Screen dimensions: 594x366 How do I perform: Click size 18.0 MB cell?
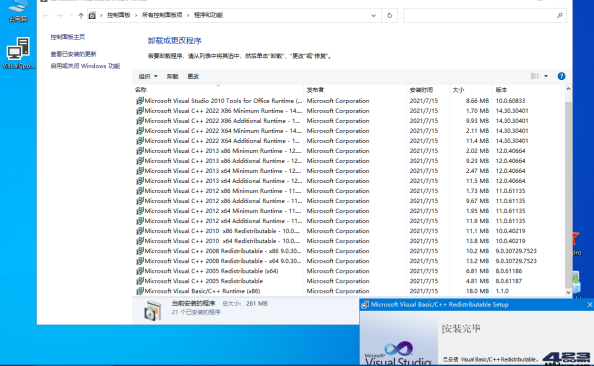tap(477, 291)
